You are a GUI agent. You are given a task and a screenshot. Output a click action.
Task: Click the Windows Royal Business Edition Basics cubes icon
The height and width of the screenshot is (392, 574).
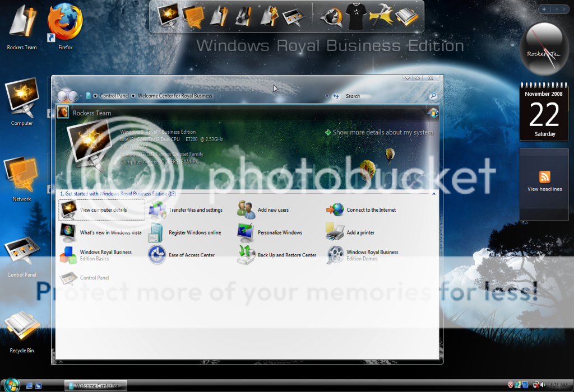tap(68, 255)
